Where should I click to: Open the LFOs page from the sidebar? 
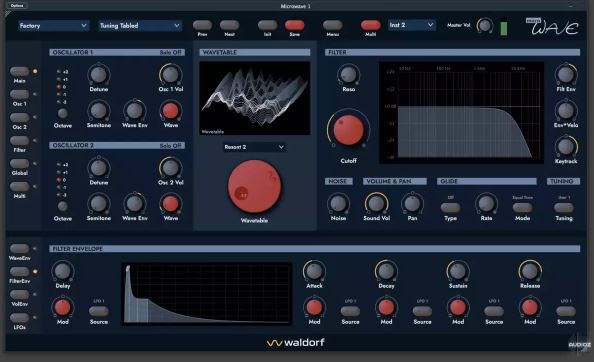(19, 318)
